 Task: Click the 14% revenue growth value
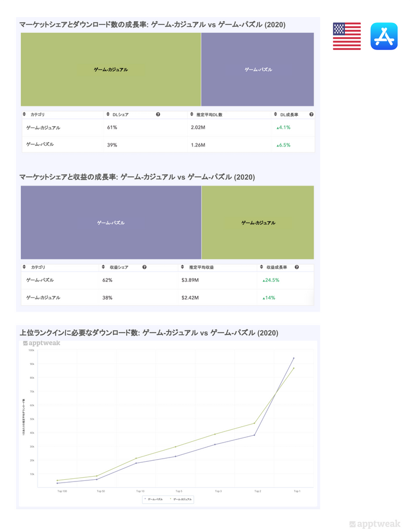tap(269, 297)
